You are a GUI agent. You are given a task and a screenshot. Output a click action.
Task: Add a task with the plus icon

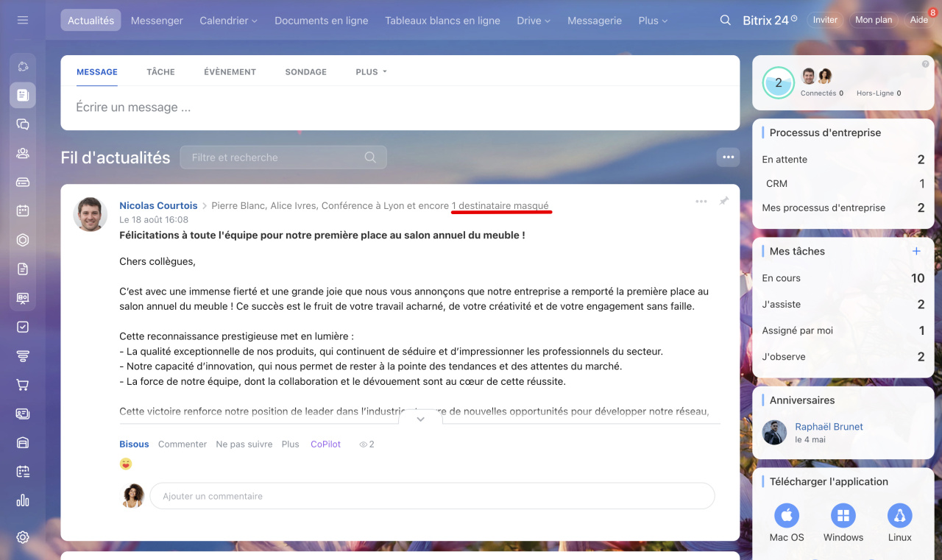pos(916,251)
